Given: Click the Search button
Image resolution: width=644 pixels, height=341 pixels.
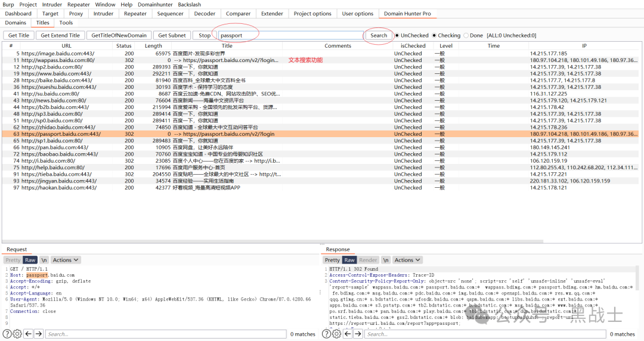Looking at the screenshot, I should 379,35.
